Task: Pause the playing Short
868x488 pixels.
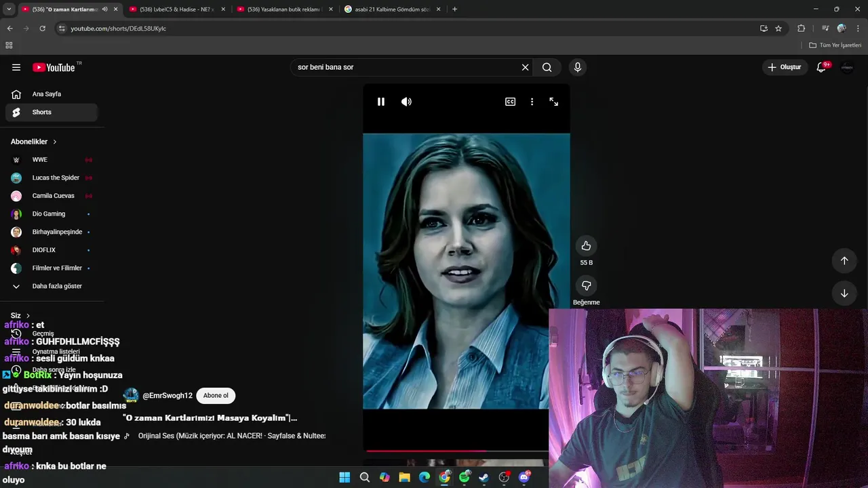Action: click(x=381, y=102)
